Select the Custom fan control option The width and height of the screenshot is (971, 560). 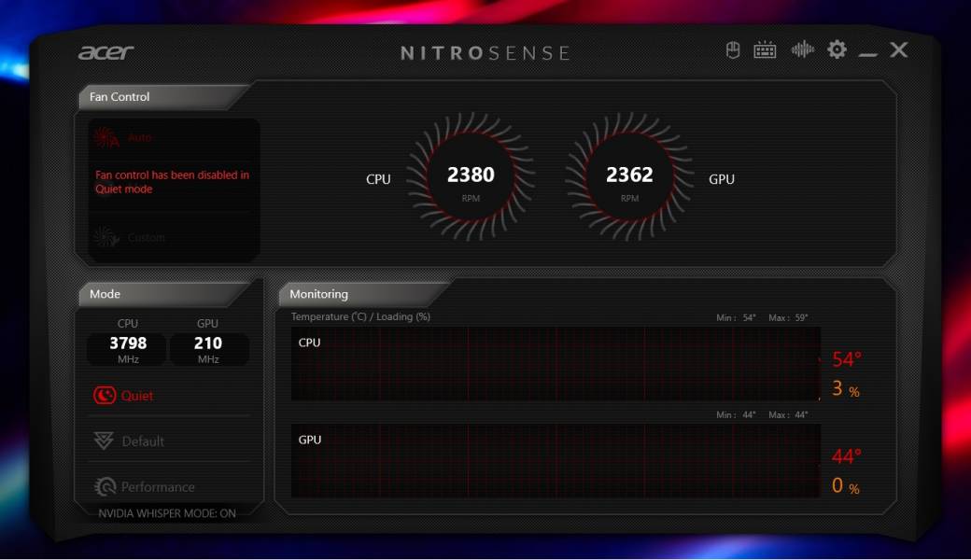130,237
